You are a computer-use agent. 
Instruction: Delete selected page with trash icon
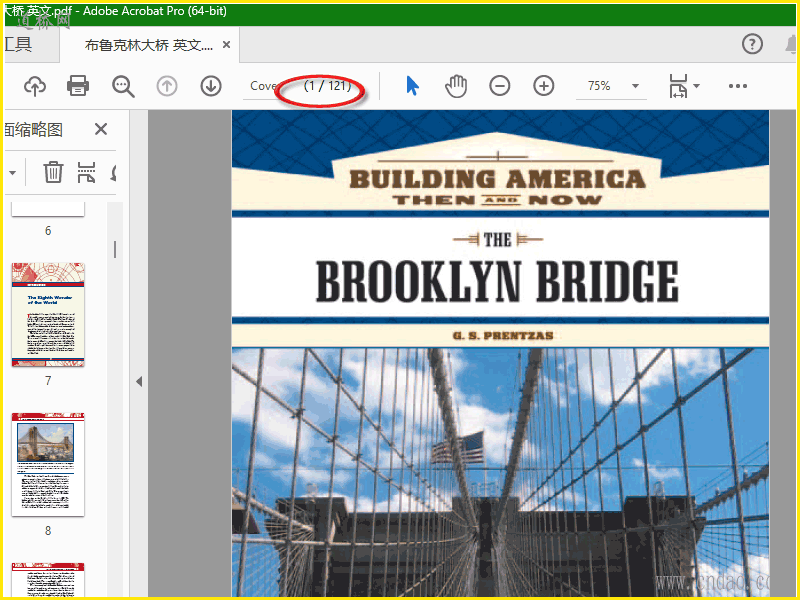pos(53,172)
